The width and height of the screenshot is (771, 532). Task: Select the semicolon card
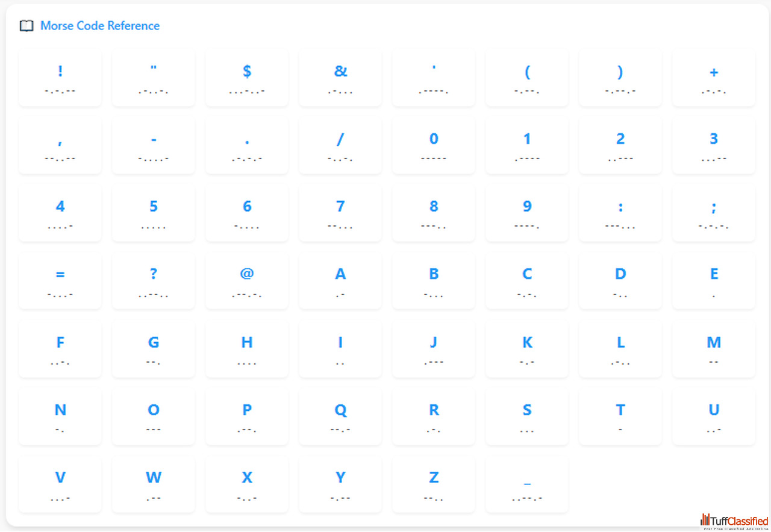[714, 214]
